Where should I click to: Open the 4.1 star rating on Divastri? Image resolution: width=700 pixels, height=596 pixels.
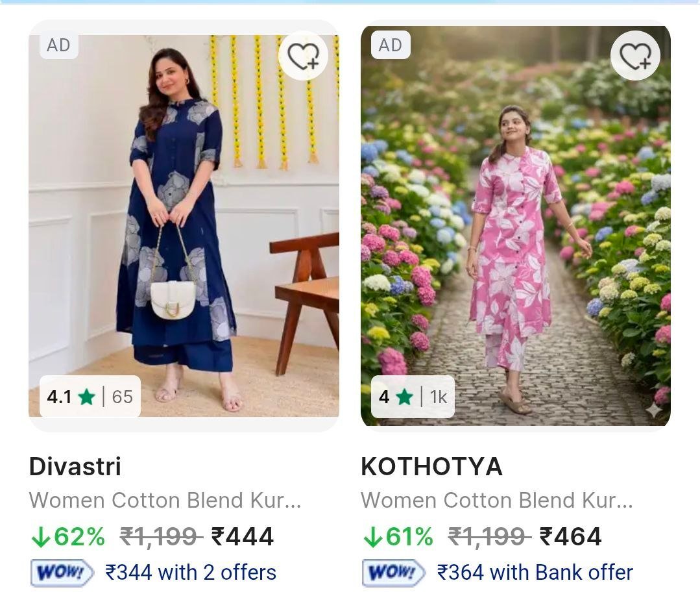[90, 397]
